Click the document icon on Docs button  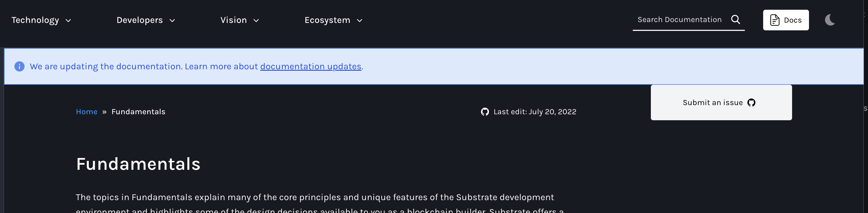(x=775, y=20)
